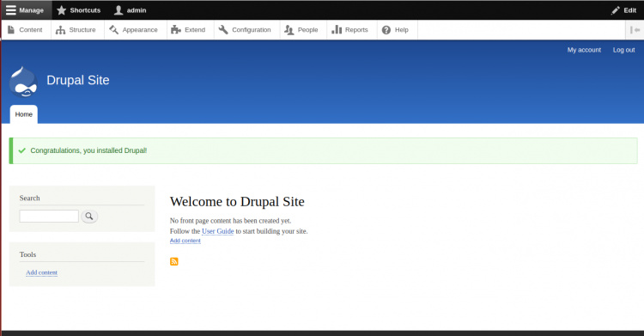644x336 pixels.
Task: Click the Tools block heading
Action: (x=27, y=254)
